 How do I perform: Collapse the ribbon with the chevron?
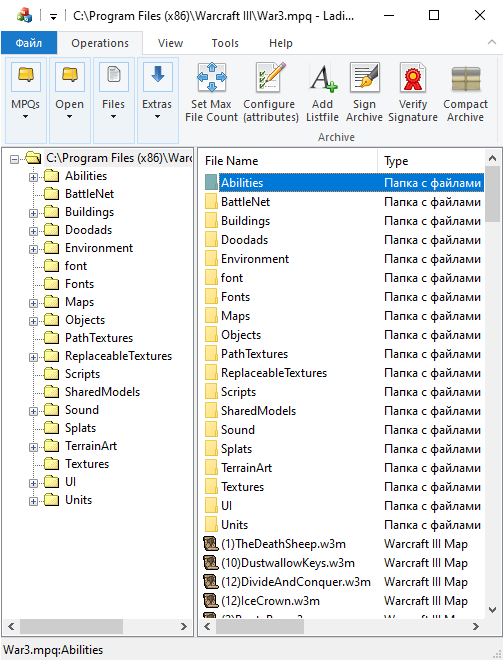coord(491,42)
